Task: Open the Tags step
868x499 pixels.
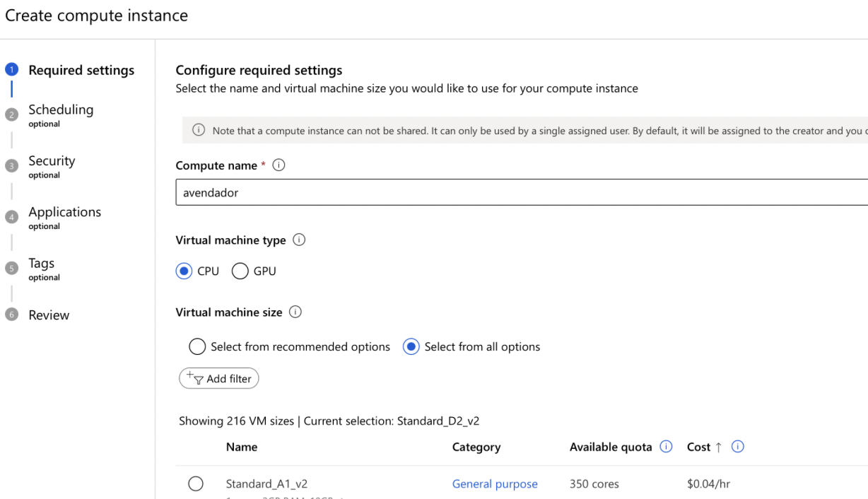Action: click(41, 264)
